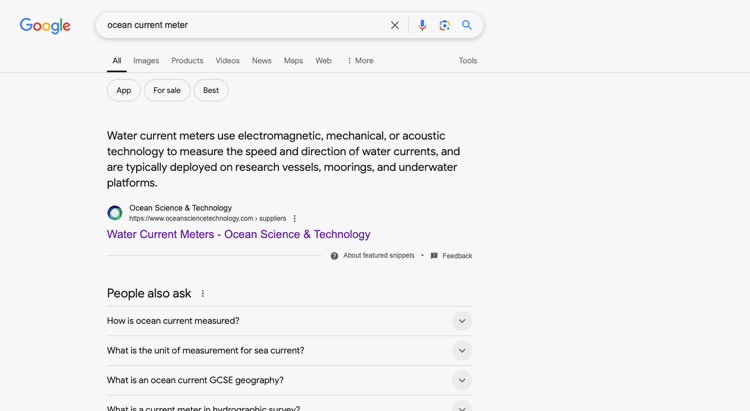Viewport: 750px width, 411px height.
Task: Open Ocean Science & Technology site favicon
Action: (x=115, y=212)
